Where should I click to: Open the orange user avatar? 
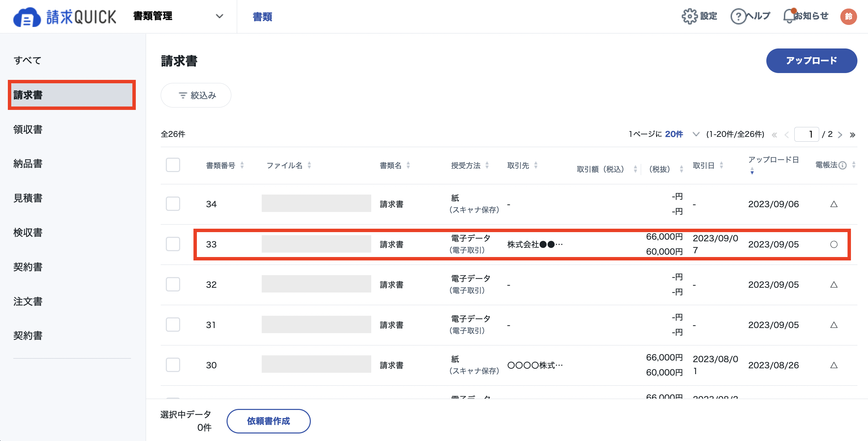coord(849,16)
